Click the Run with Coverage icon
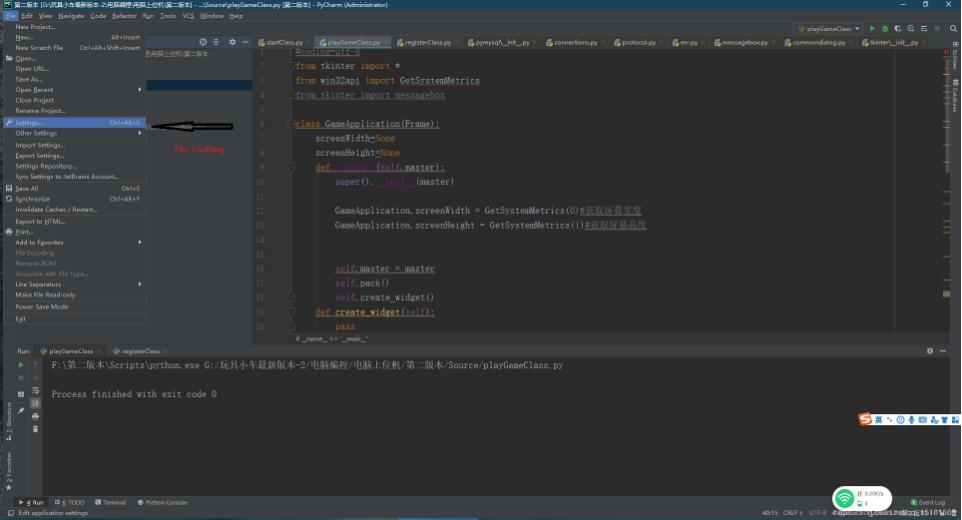This screenshot has height=520, width=962. tap(898, 28)
